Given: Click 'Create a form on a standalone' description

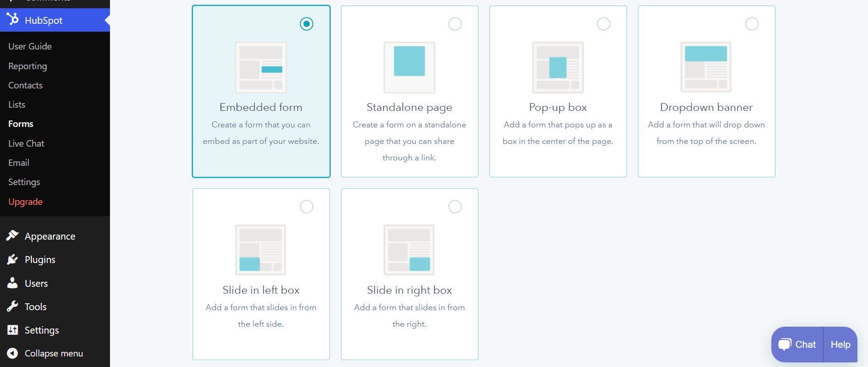Looking at the screenshot, I should [x=409, y=125].
